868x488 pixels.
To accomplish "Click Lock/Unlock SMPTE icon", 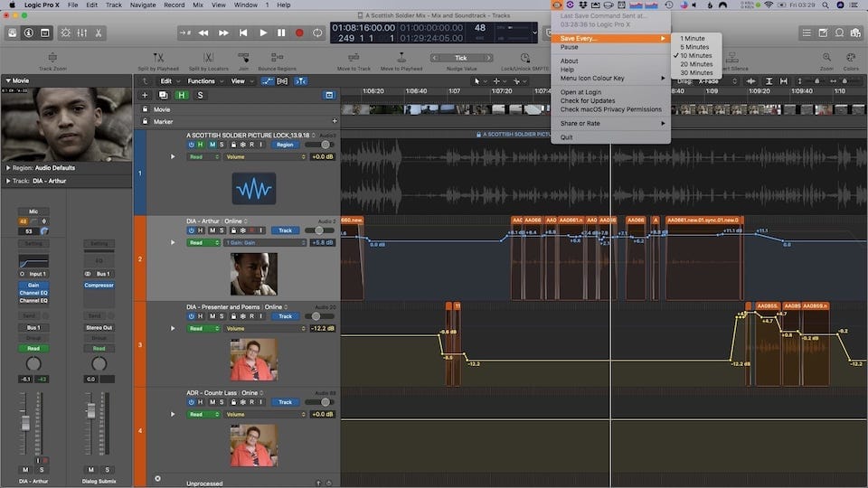I will pyautogui.click(x=524, y=58).
